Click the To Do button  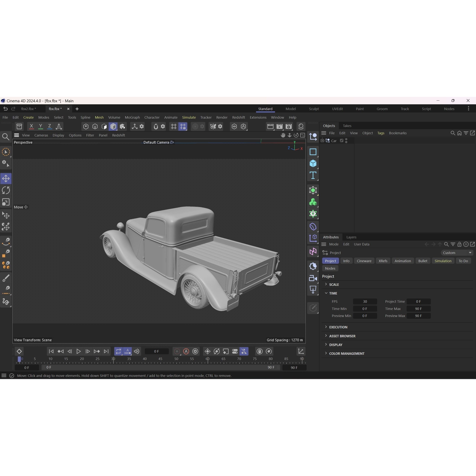463,261
